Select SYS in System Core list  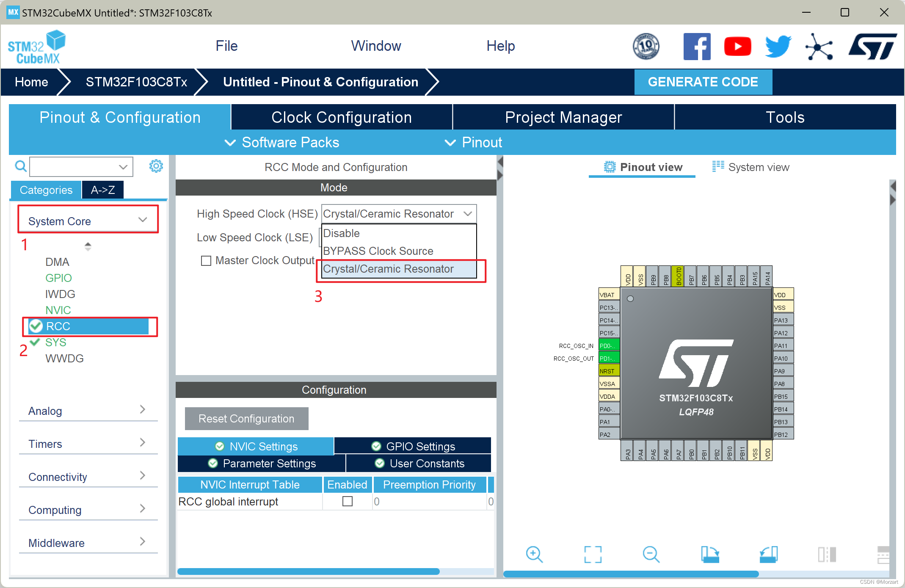coord(56,342)
